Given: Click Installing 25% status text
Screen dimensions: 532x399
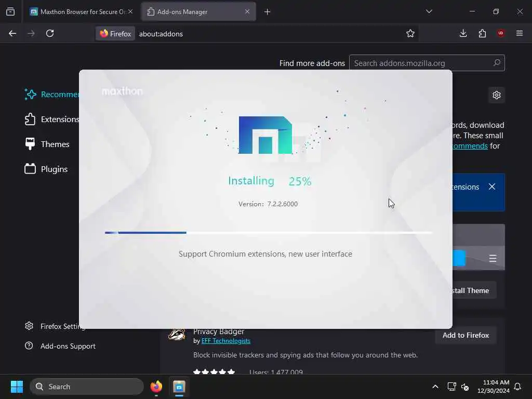Looking at the screenshot, I should pos(270,181).
